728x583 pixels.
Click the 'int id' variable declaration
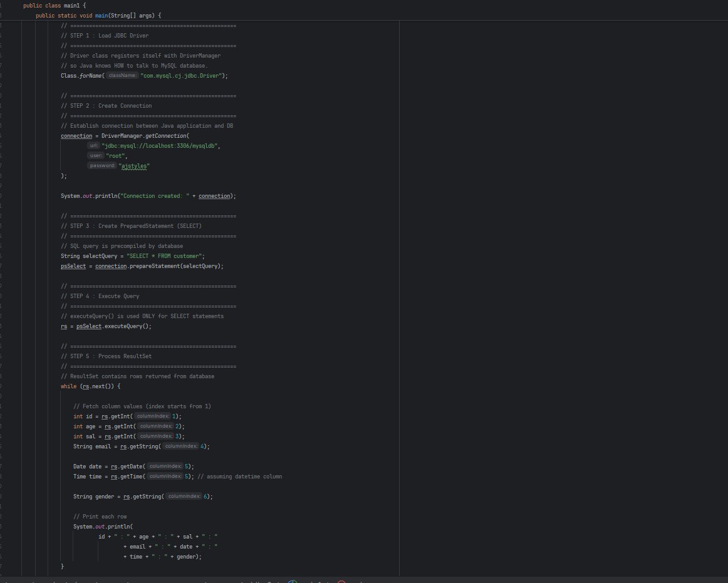83,416
